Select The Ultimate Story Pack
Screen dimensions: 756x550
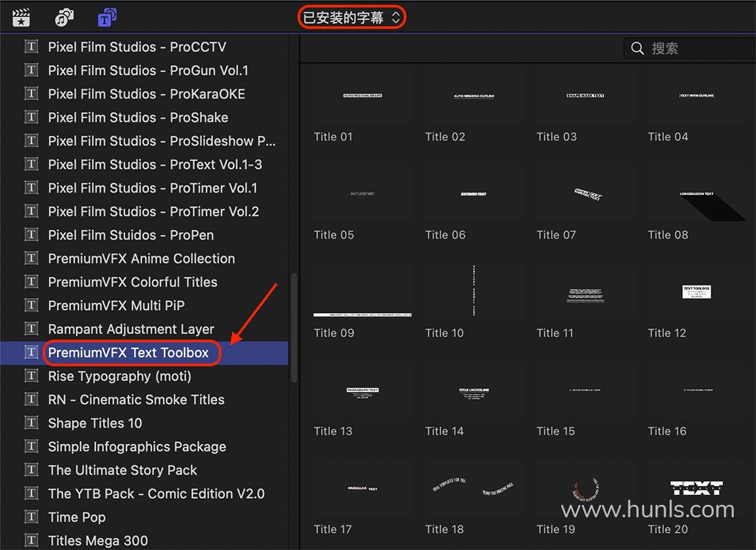coord(145,471)
